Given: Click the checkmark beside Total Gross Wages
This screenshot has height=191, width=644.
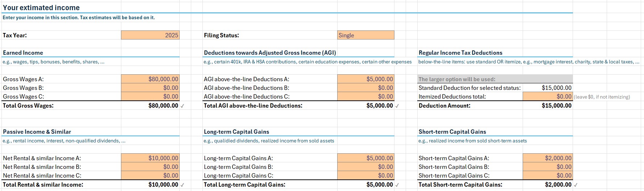Looking at the screenshot, I should click(182, 106).
